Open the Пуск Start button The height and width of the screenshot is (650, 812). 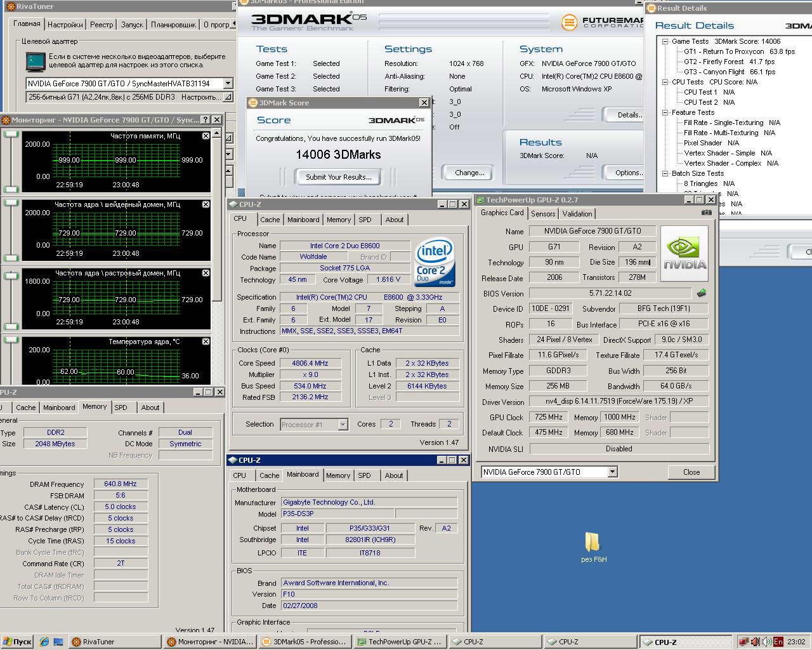(18, 642)
